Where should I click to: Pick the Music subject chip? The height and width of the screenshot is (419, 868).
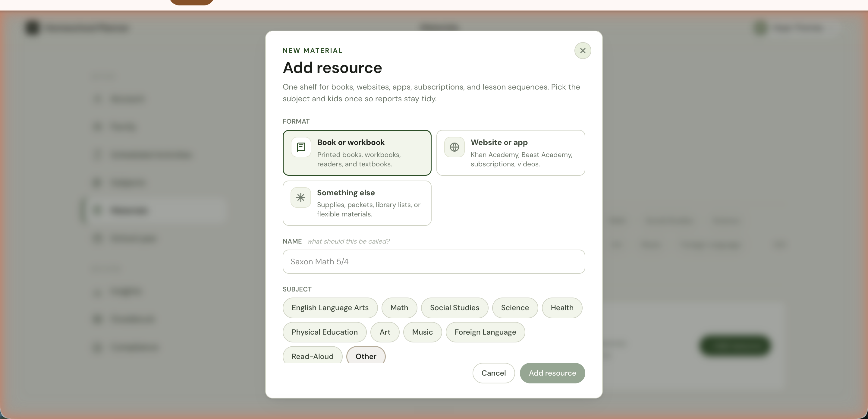[x=423, y=332]
